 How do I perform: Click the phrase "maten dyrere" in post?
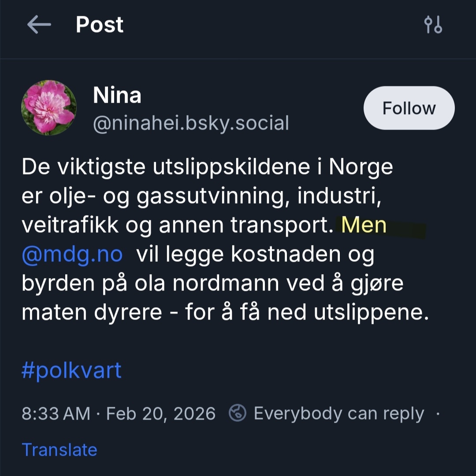[92, 312]
